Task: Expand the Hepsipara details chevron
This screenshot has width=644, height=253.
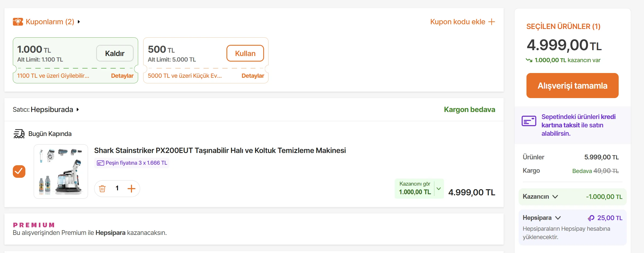Action: (x=558, y=218)
